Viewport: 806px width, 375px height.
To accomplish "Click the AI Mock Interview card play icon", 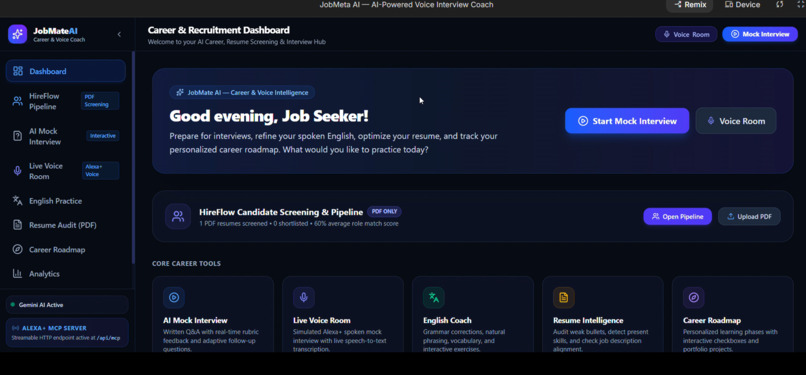I will [x=174, y=297].
